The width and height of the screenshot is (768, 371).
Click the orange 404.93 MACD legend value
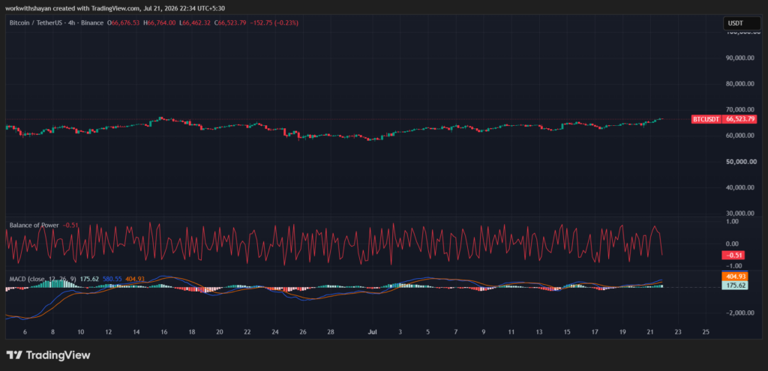pos(134,279)
